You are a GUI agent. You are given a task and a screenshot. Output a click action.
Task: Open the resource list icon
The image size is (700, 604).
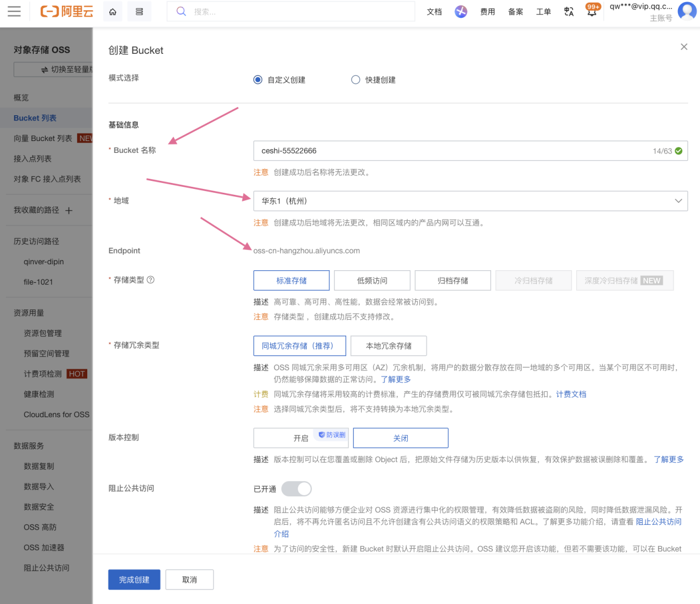[x=139, y=11]
